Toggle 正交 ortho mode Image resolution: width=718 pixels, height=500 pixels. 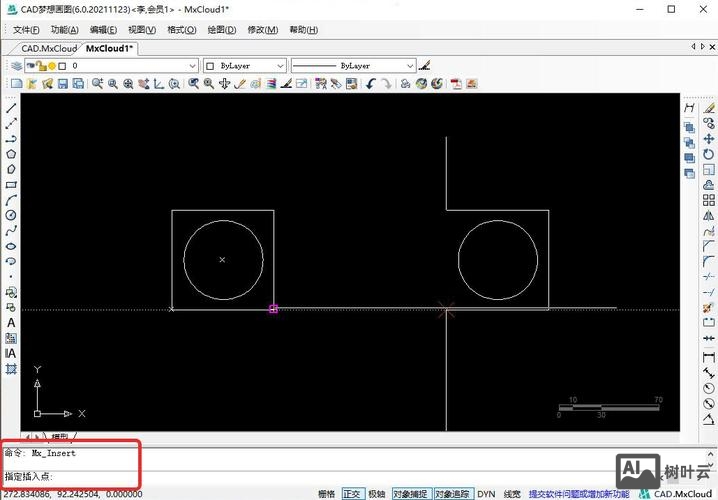[352, 494]
